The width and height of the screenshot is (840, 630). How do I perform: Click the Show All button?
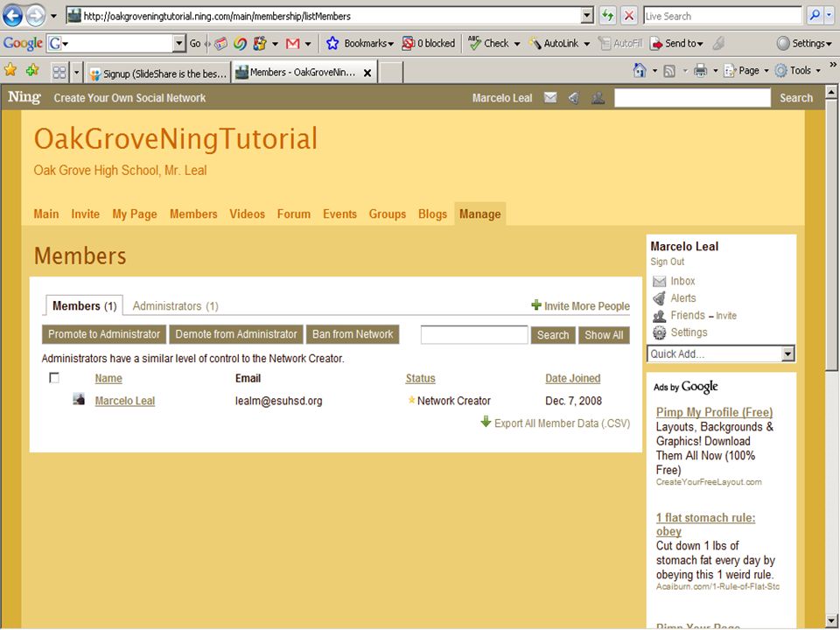click(x=604, y=335)
